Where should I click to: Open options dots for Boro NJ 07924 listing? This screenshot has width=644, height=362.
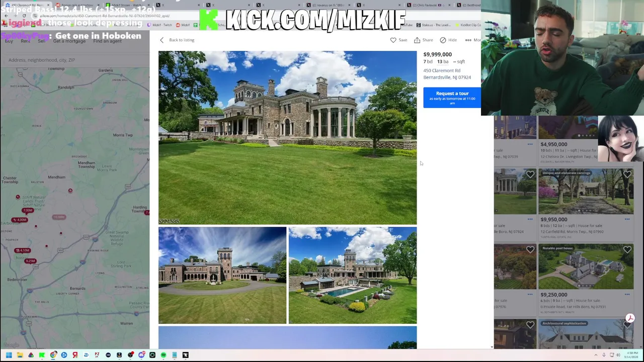pyautogui.click(x=530, y=219)
